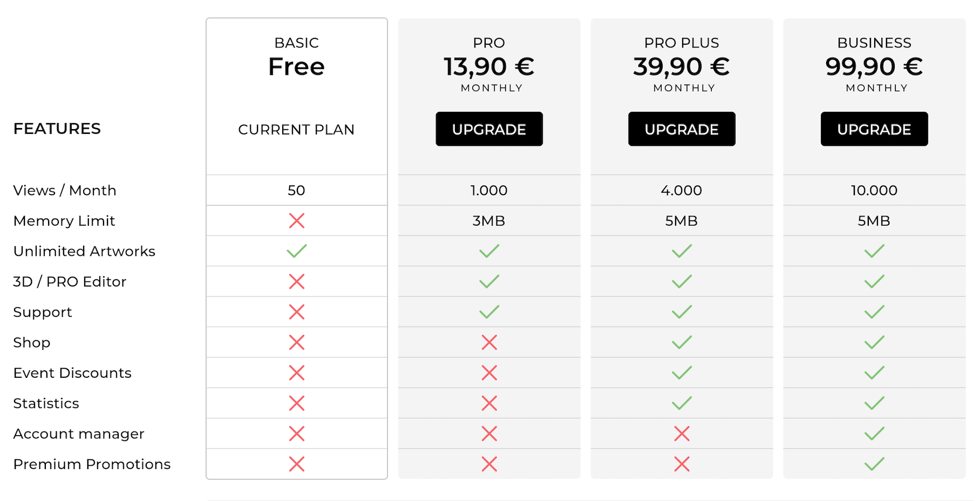Click the red cross for PRO PLUS Account manager
This screenshot has width=980, height=501.
(682, 434)
